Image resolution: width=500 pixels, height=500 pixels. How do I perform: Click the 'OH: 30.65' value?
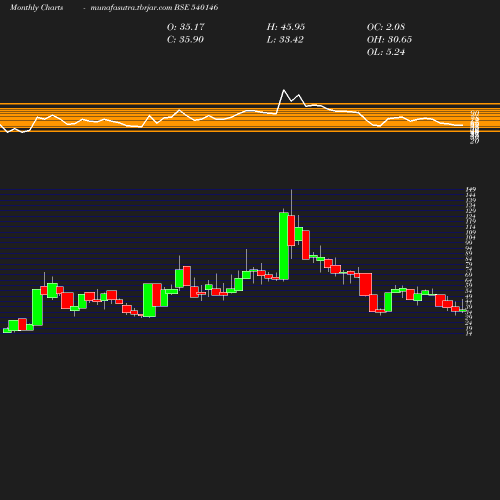coord(389,39)
